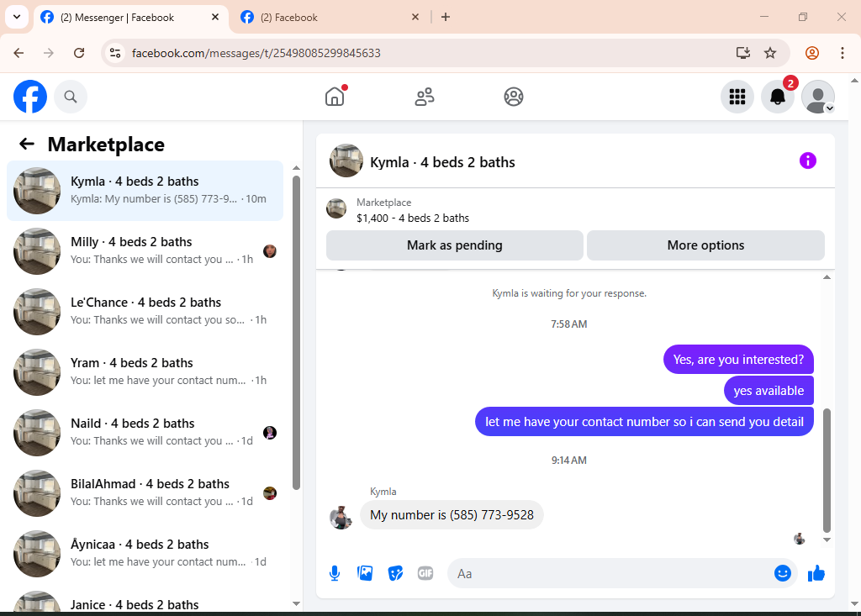Click the Kymla · 4 beds 2 baths header title
The height and width of the screenshot is (616, 861).
coord(442,162)
